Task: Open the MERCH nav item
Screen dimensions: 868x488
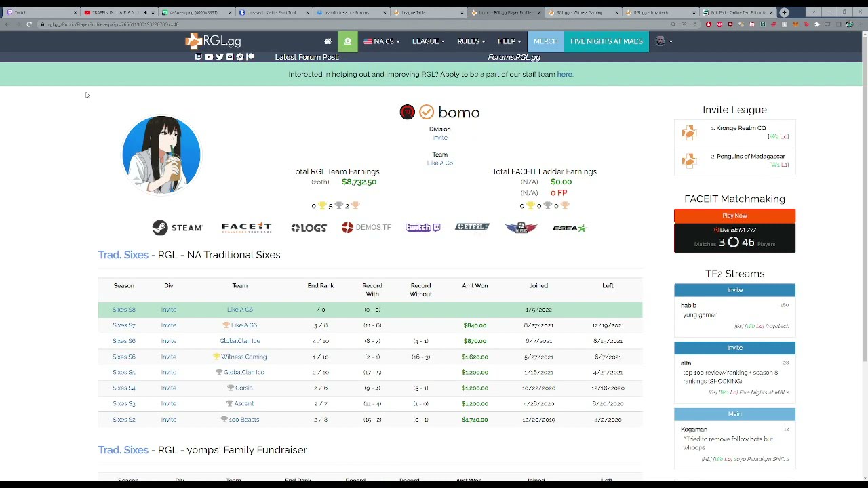Action: tap(546, 41)
